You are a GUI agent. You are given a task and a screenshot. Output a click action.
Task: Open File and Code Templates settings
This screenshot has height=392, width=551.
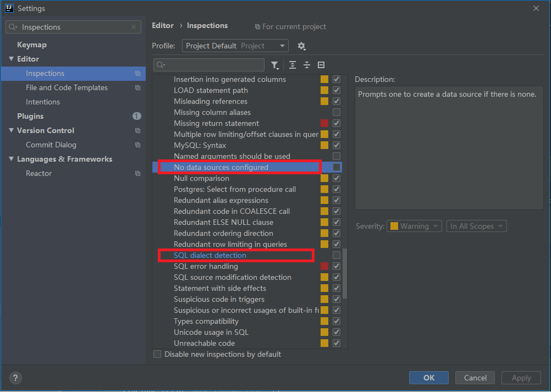pos(67,88)
